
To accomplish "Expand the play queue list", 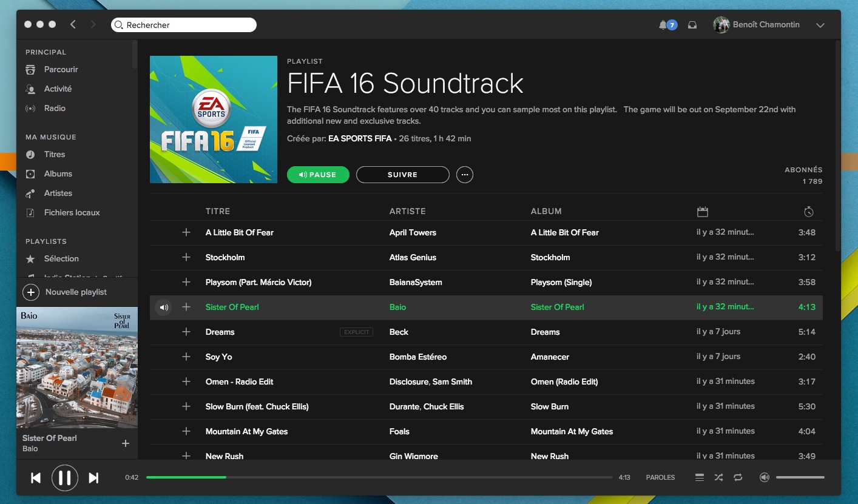I will click(699, 477).
